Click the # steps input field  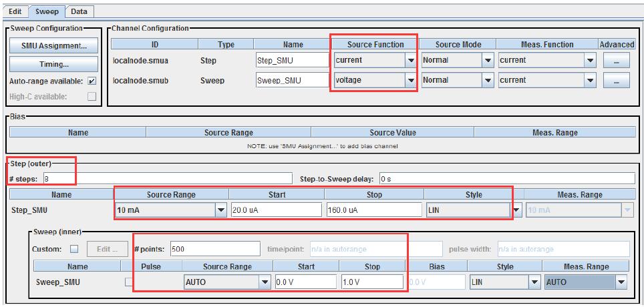point(167,179)
